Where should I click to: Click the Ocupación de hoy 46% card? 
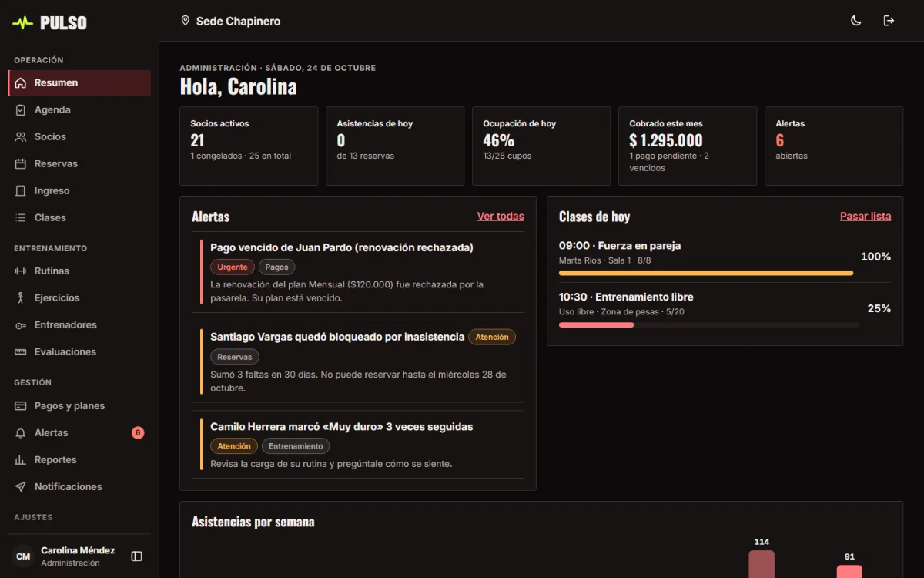541,146
